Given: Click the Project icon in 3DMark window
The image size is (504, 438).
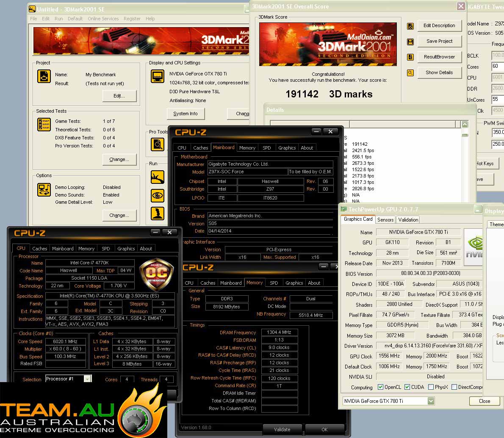Looking at the screenshot, I should pyautogui.click(x=44, y=77).
